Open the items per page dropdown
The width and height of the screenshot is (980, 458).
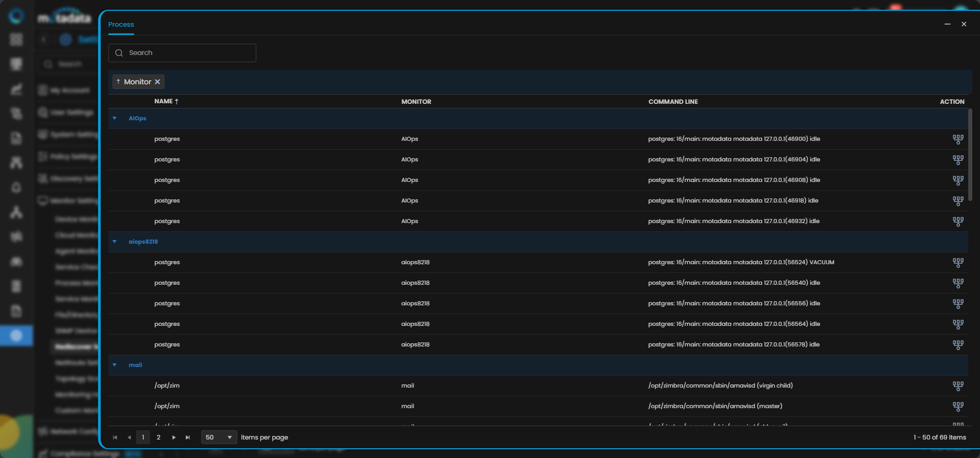(219, 437)
